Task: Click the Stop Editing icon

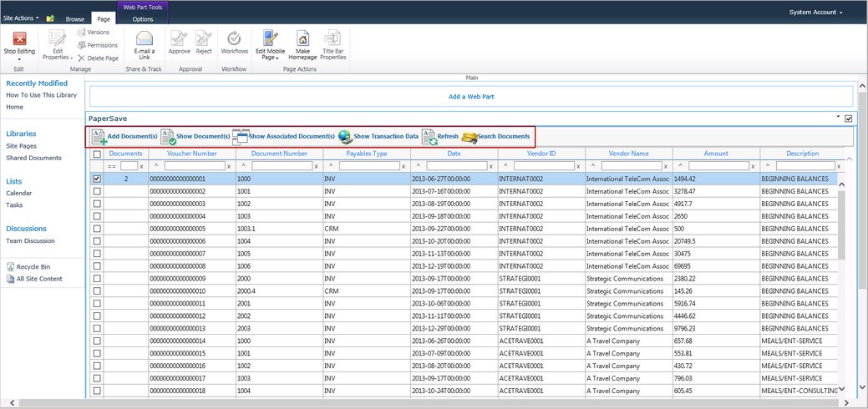Action: 19,38
